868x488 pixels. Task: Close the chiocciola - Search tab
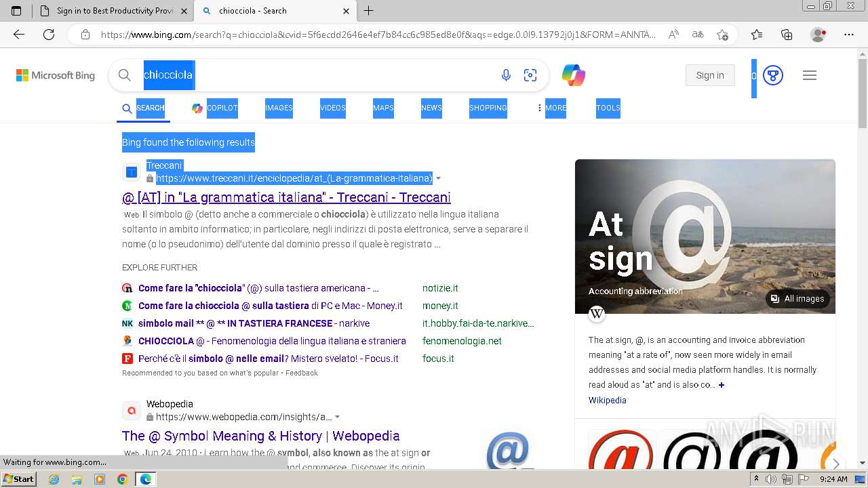(347, 11)
